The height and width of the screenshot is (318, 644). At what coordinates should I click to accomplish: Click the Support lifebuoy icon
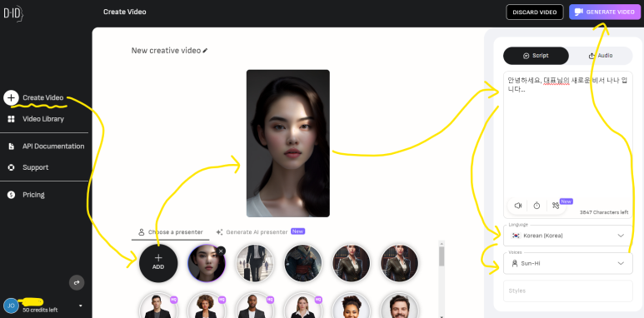tap(11, 167)
